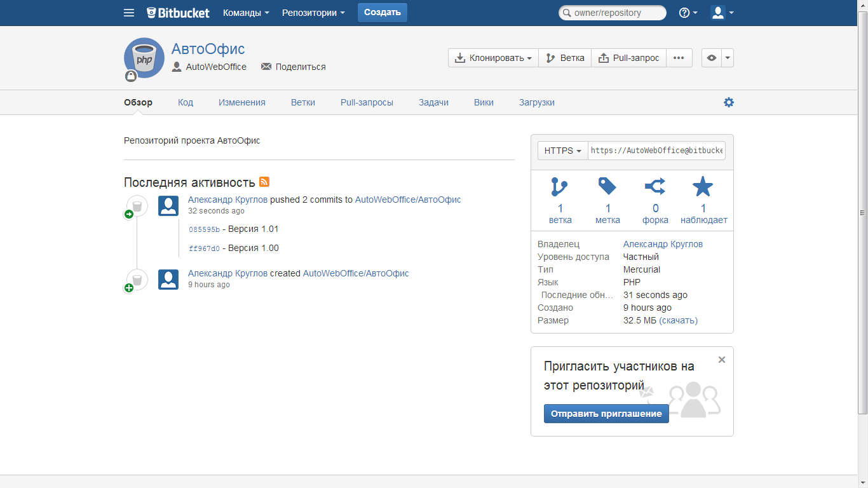Screen dimensions: 868x488
Task: Click the 'Версия 1.00' commit message
Action: [x=254, y=248]
